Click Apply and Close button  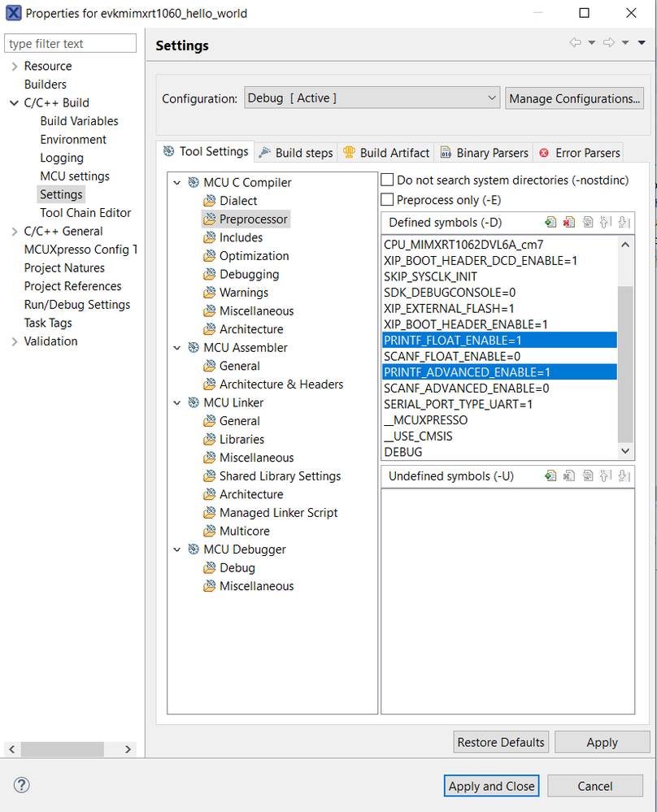coord(491,786)
